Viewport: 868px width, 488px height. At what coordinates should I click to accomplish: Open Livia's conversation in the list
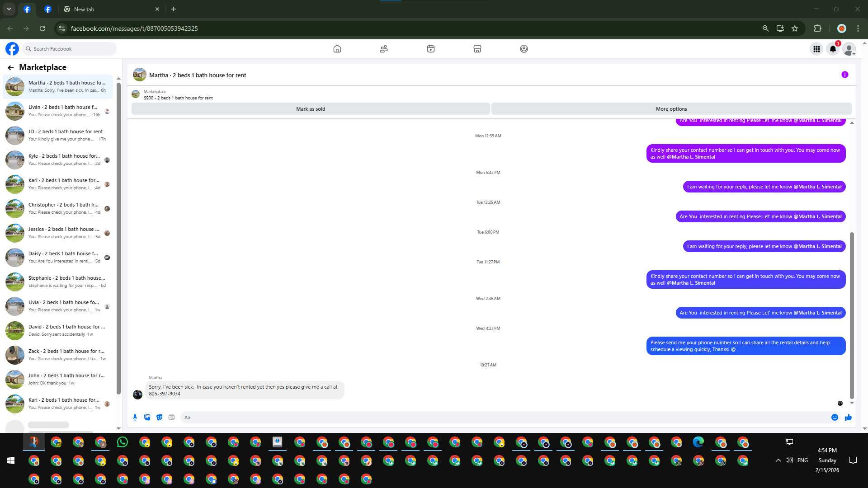58,306
